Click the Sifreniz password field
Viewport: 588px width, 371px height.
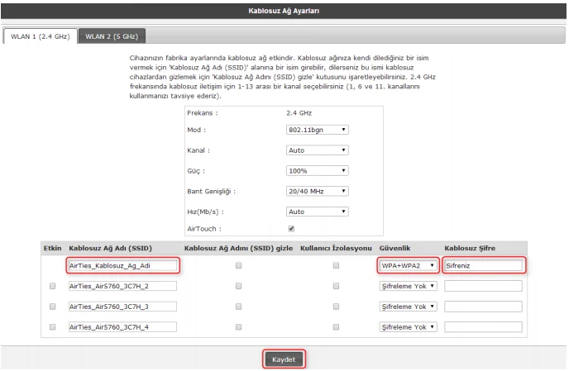coord(483,266)
